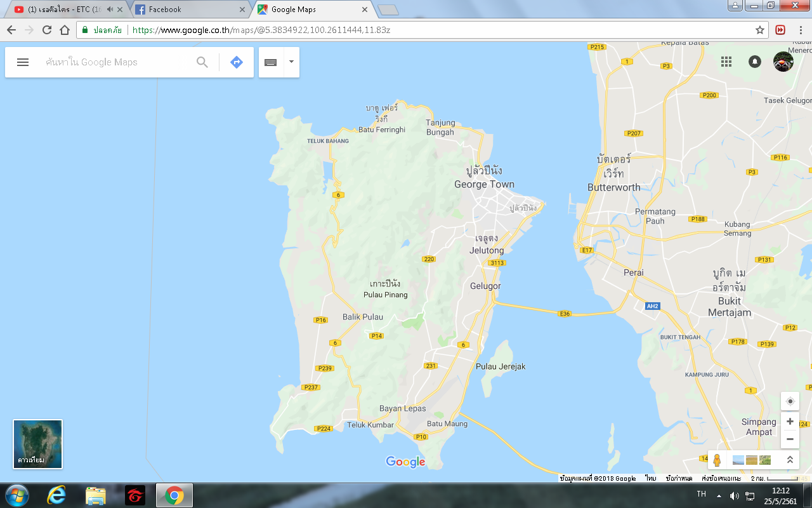This screenshot has height=508, width=812.
Task: Click the Pulau Pinang label
Action: 386,295
